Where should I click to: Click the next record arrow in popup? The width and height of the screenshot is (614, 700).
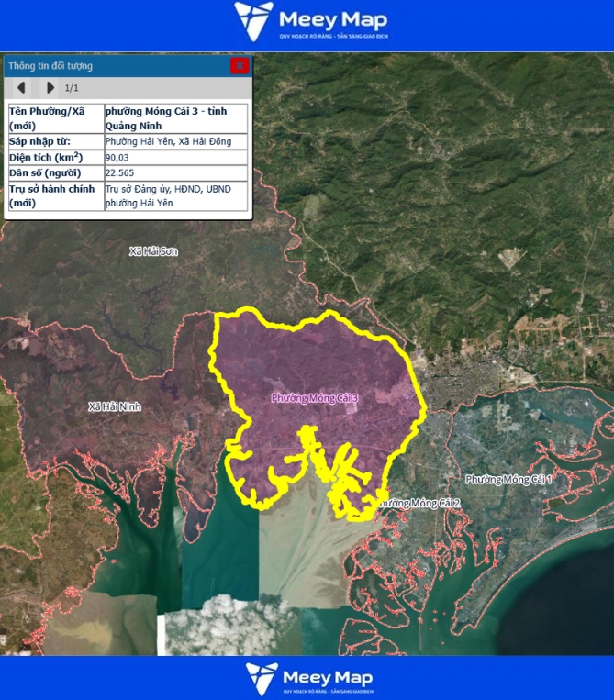[x=50, y=88]
